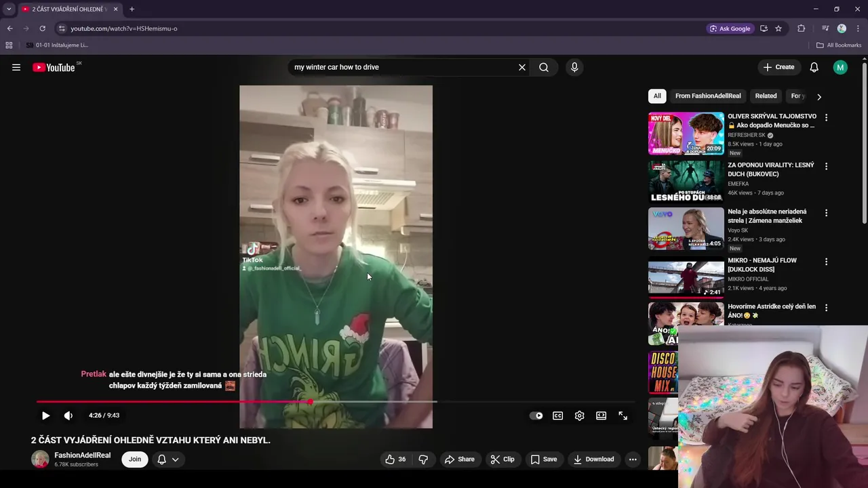
Task: Open options for OLIVER SKRÝVAL video
Action: click(826, 117)
